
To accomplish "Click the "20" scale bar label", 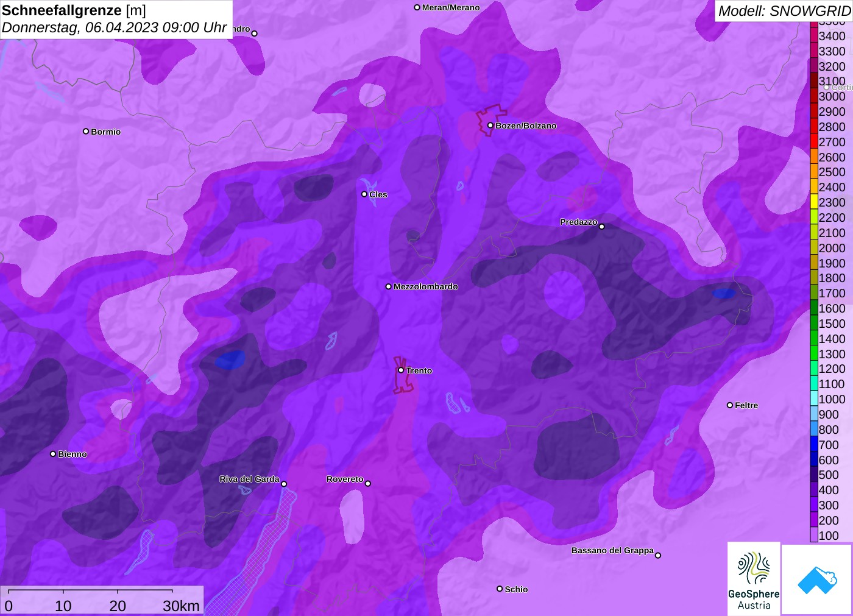I will coord(118,606).
